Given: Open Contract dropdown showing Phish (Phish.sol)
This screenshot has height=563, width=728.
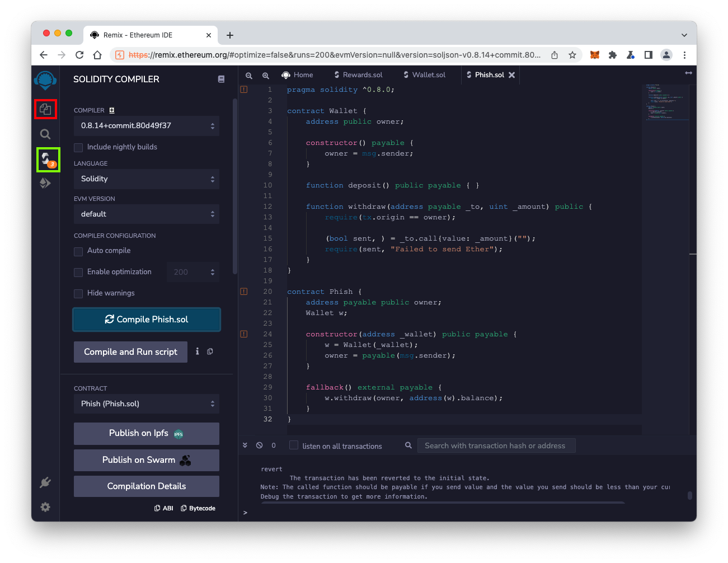Looking at the screenshot, I should pyautogui.click(x=147, y=404).
